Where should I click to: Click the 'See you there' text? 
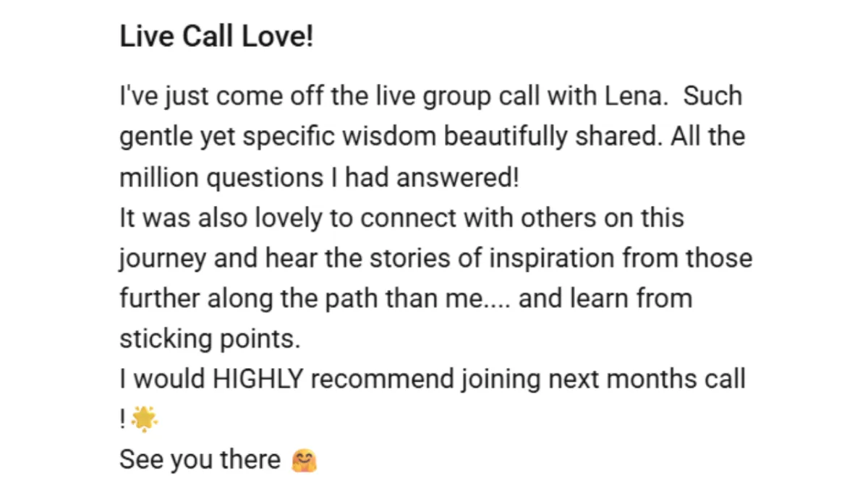pyautogui.click(x=200, y=460)
